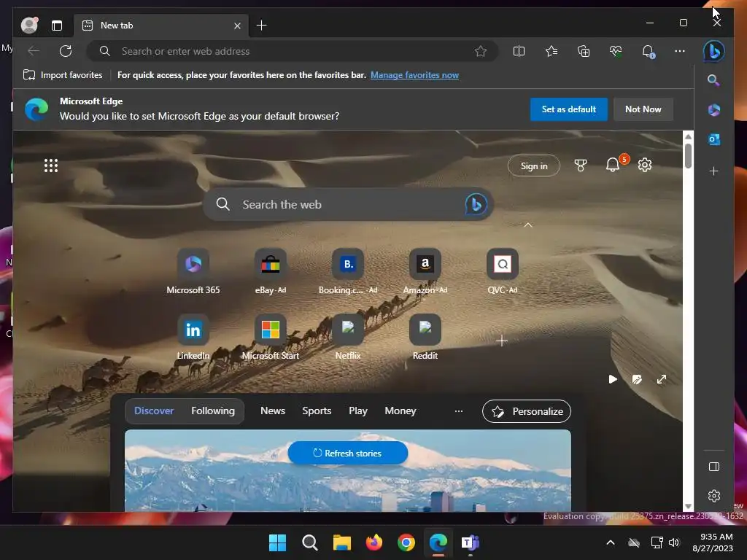The width and height of the screenshot is (747, 560).
Task: Click Set as default button
Action: pos(569,109)
